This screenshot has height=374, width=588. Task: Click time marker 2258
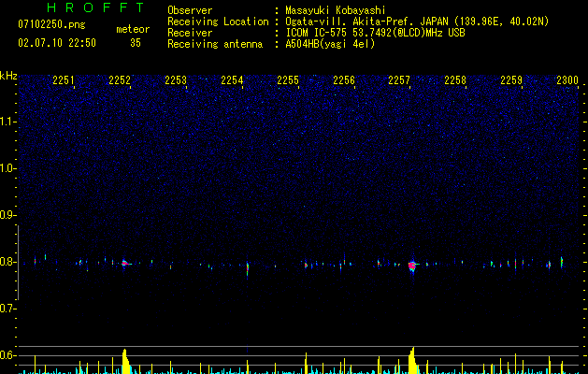tap(455, 79)
